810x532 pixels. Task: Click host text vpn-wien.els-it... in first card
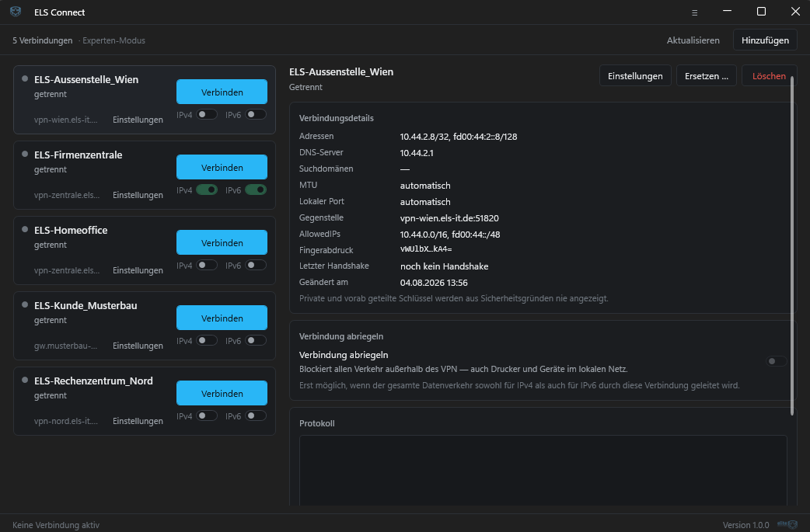(65, 120)
